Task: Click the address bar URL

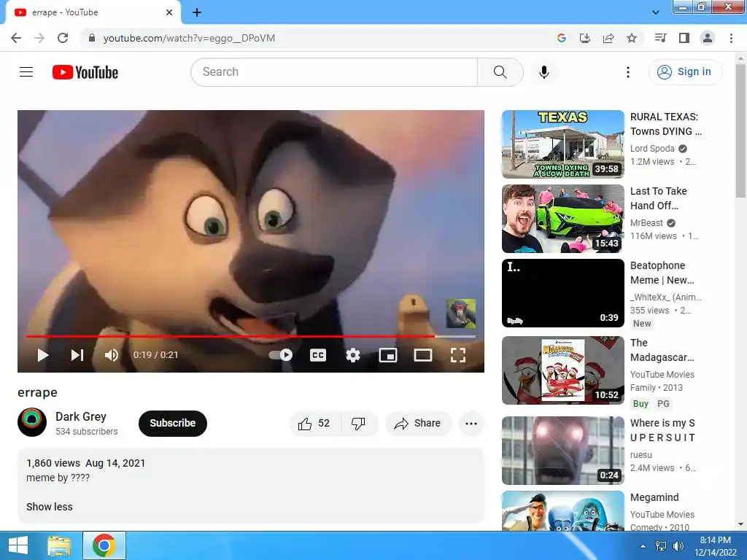Action: pyautogui.click(x=189, y=38)
